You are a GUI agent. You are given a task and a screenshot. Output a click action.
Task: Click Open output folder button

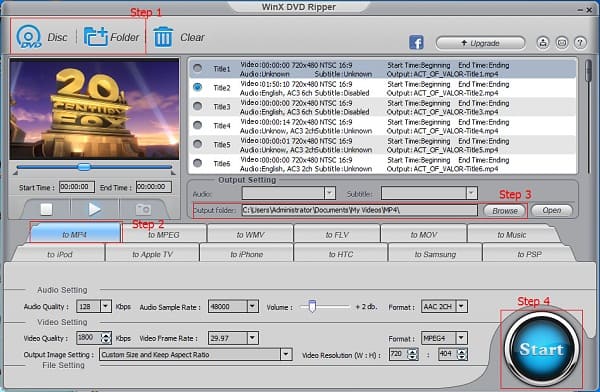(x=552, y=210)
